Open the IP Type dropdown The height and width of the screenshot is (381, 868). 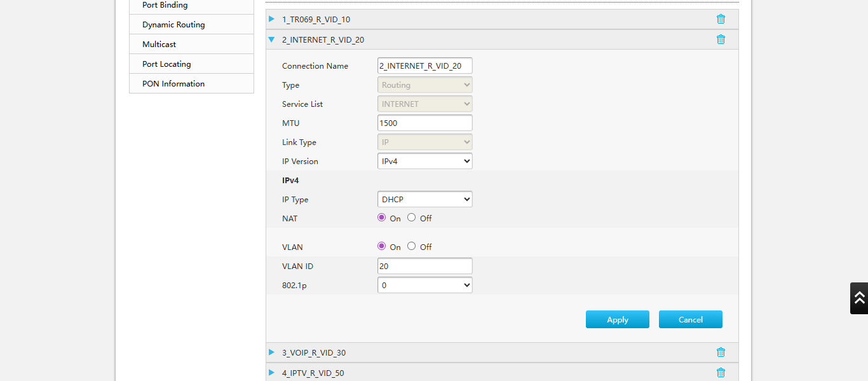[x=424, y=199]
